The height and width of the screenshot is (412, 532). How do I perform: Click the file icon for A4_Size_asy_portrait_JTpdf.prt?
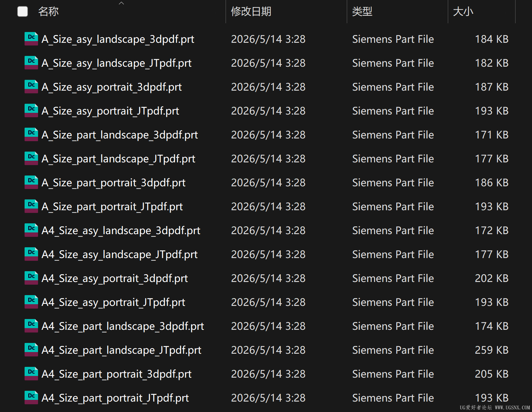click(31, 302)
